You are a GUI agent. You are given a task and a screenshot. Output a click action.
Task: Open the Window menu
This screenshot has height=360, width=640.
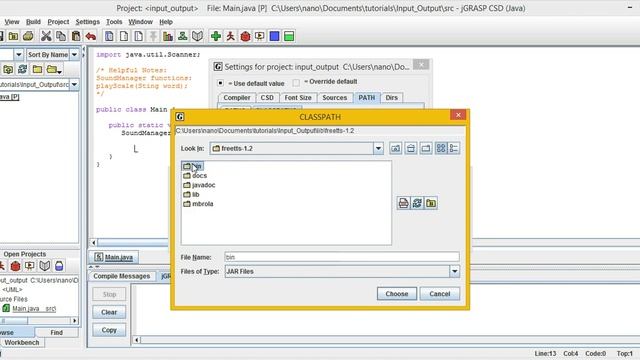tap(140, 22)
